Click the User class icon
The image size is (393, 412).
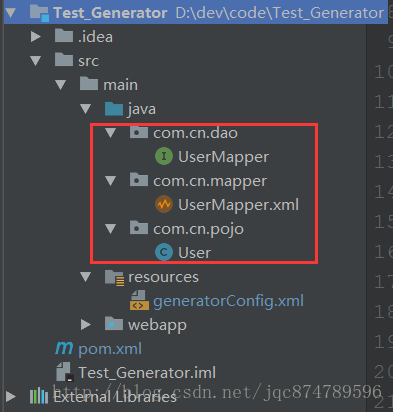[x=164, y=252]
